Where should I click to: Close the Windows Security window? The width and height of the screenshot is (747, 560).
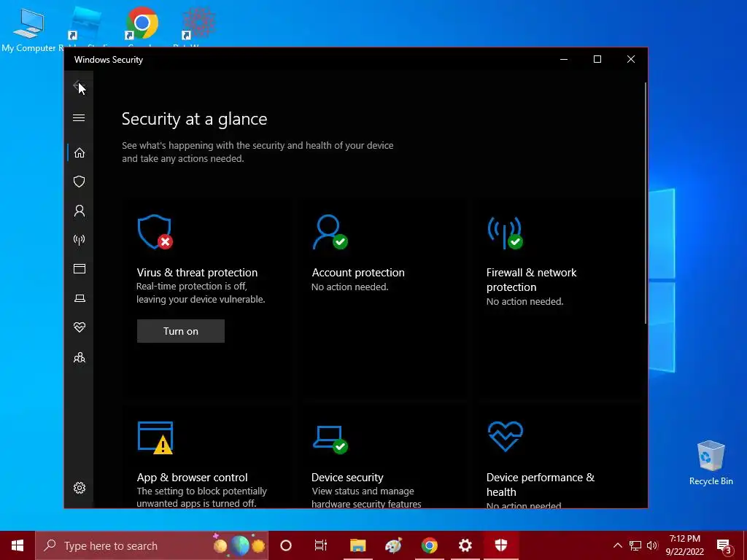coord(631,60)
